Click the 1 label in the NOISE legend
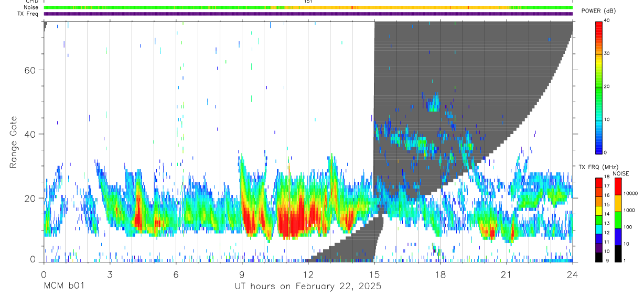This screenshot has width=644, height=297. click(x=624, y=260)
